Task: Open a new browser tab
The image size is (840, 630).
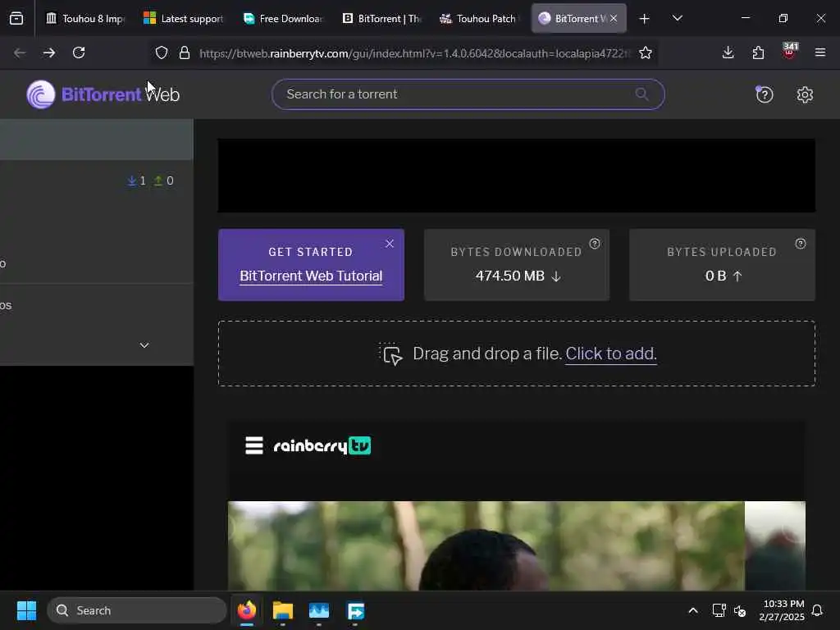Action: pyautogui.click(x=644, y=19)
